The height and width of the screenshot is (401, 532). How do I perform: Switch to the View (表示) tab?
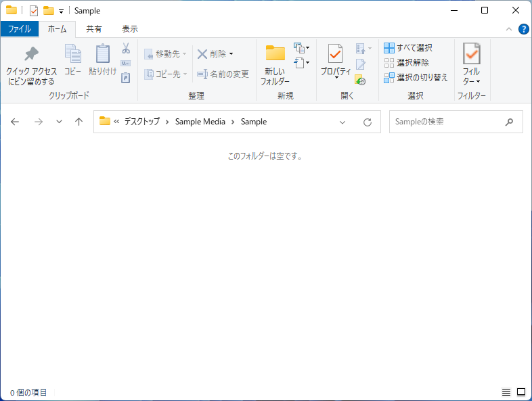pos(130,29)
